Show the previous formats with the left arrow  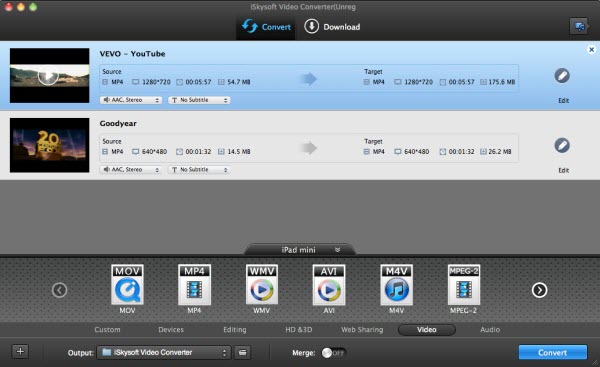(x=59, y=290)
